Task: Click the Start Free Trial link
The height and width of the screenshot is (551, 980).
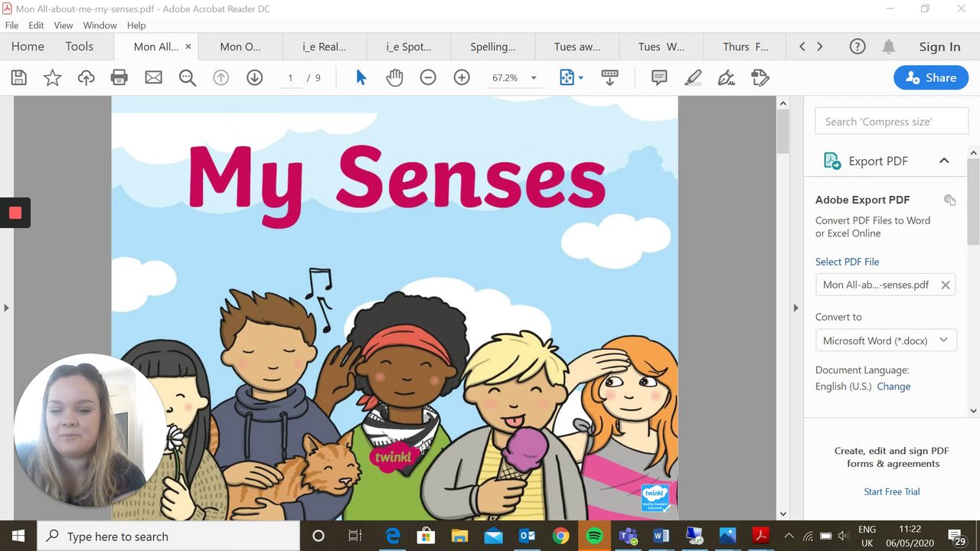Action: coord(892,491)
